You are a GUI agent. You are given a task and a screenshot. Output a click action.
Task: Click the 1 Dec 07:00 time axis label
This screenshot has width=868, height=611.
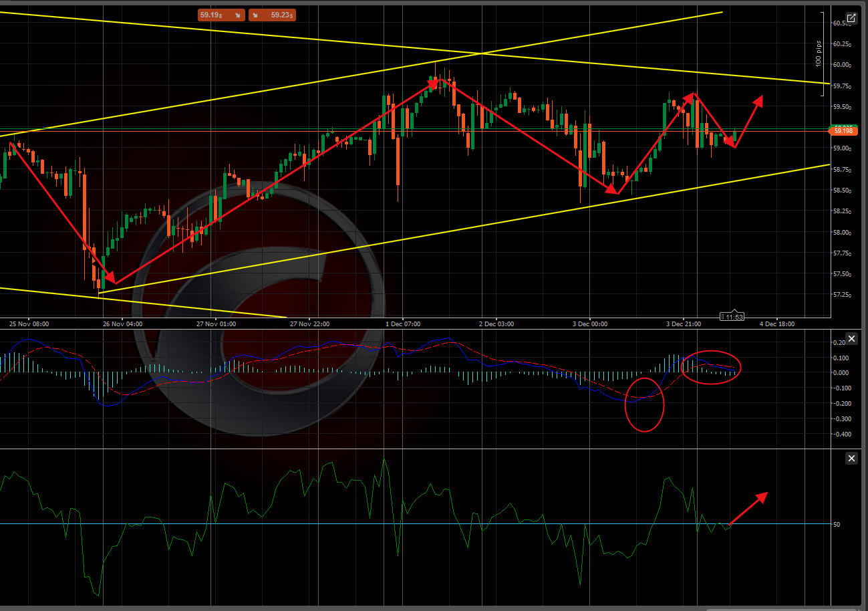point(403,324)
